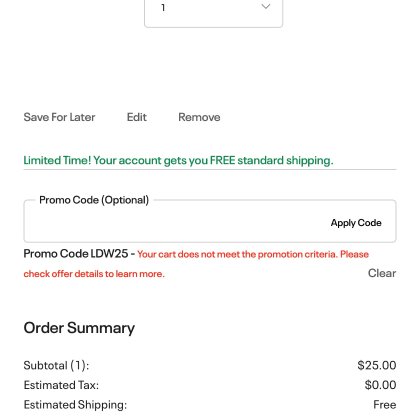This screenshot has width=420, height=420.
Task: Clear the LDW25 promo code
Action: click(x=382, y=273)
